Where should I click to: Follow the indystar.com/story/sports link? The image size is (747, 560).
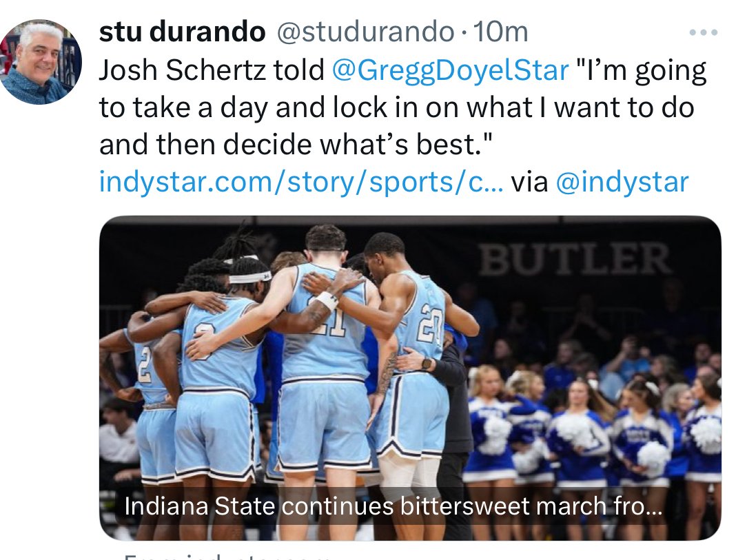(301, 183)
